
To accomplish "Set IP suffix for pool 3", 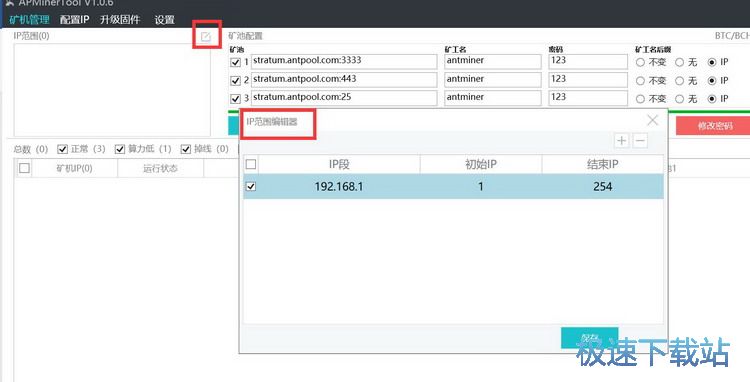I will (712, 99).
